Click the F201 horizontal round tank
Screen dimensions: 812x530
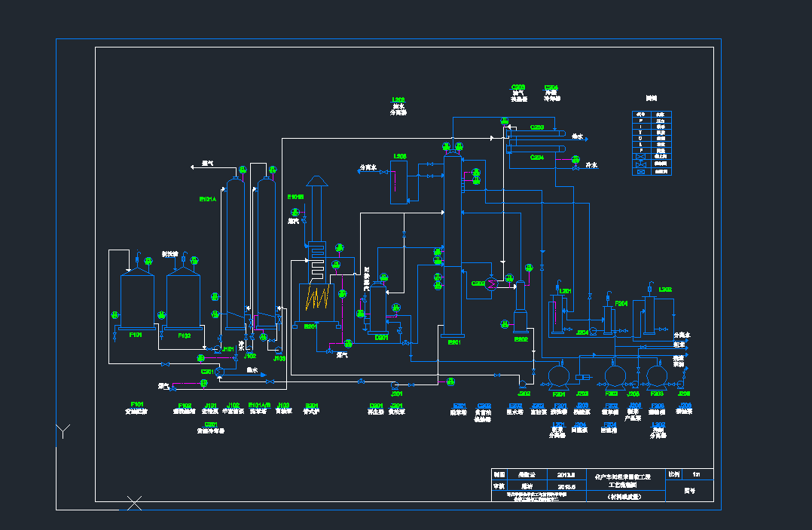click(560, 375)
